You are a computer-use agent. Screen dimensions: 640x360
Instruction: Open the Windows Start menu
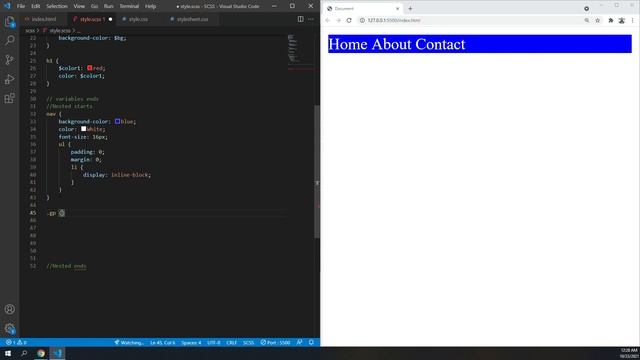point(8,353)
